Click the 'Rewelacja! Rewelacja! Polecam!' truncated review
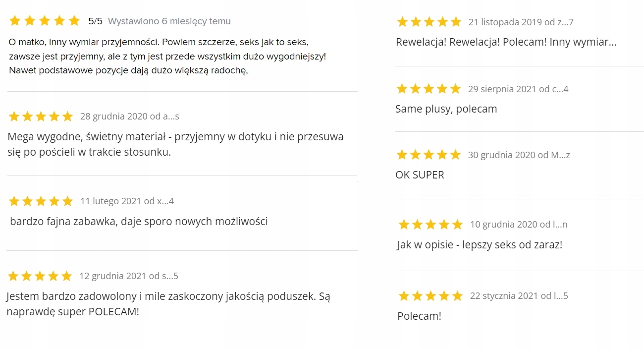Screen dimensions: 644x349 pos(506,42)
